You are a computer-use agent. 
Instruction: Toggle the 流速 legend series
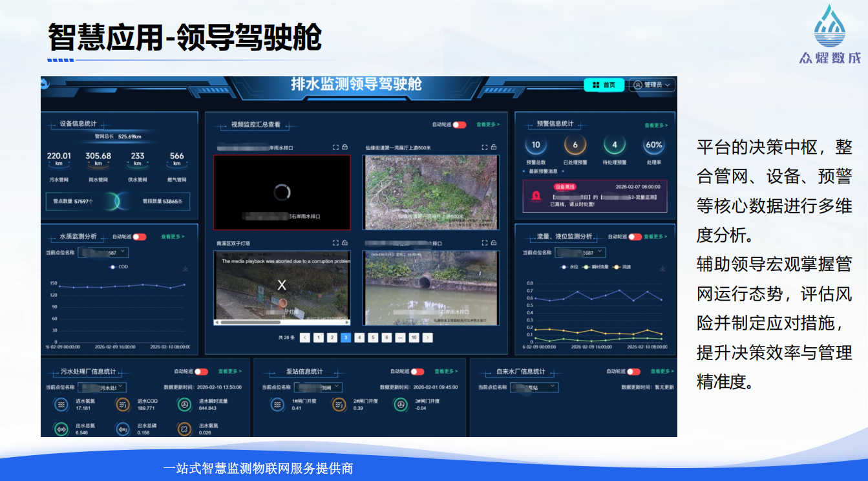[622, 266]
